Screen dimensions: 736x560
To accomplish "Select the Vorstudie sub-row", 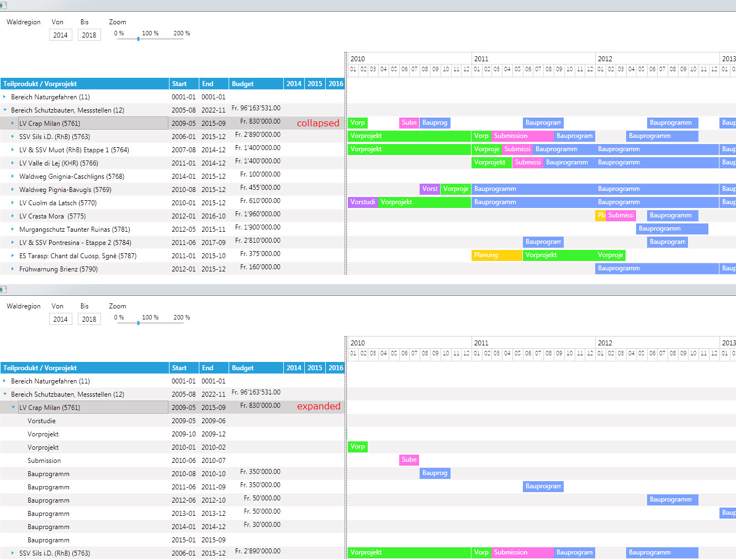I will point(172,421).
